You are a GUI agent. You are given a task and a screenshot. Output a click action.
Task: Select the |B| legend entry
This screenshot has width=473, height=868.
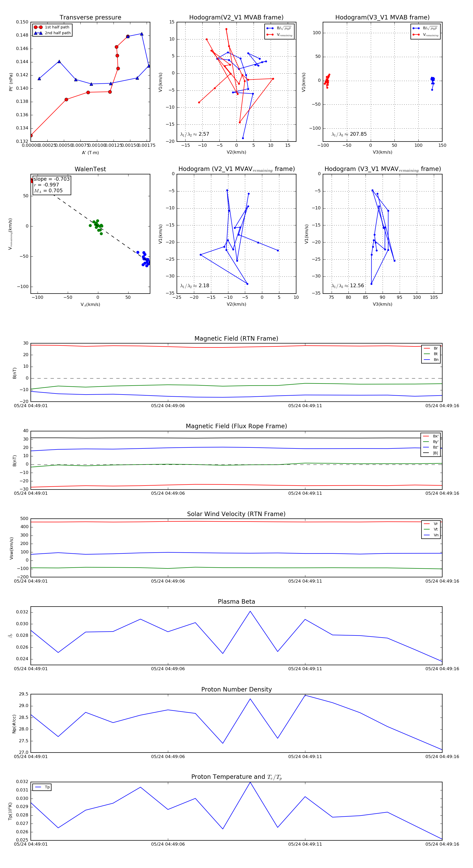[x=431, y=453]
